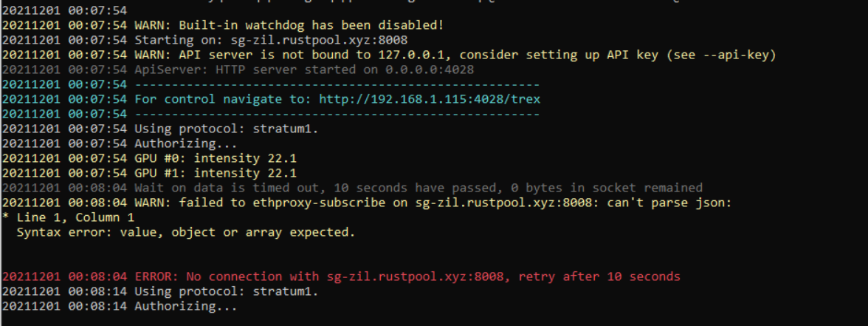Click the 'Using protocol: stratum1.' line at 00:08:14

coord(160,291)
